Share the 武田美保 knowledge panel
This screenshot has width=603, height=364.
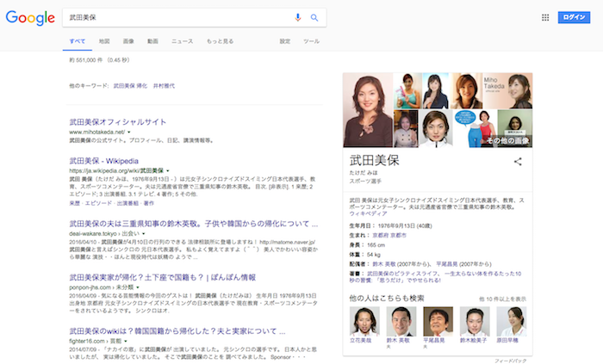(x=518, y=161)
